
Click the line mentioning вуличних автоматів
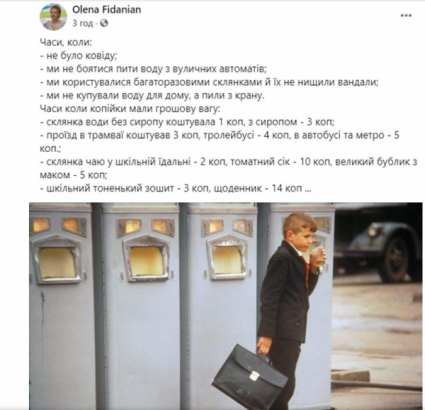[153, 69]
